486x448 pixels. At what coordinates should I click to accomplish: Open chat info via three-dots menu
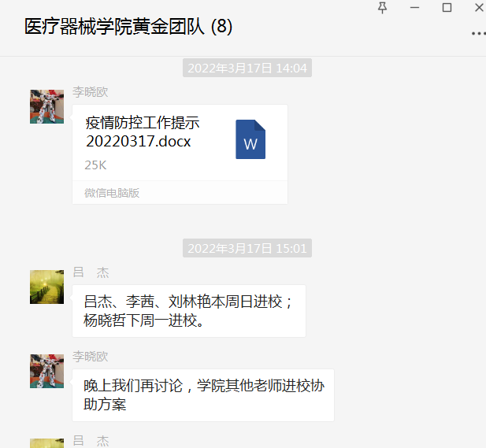click(479, 33)
